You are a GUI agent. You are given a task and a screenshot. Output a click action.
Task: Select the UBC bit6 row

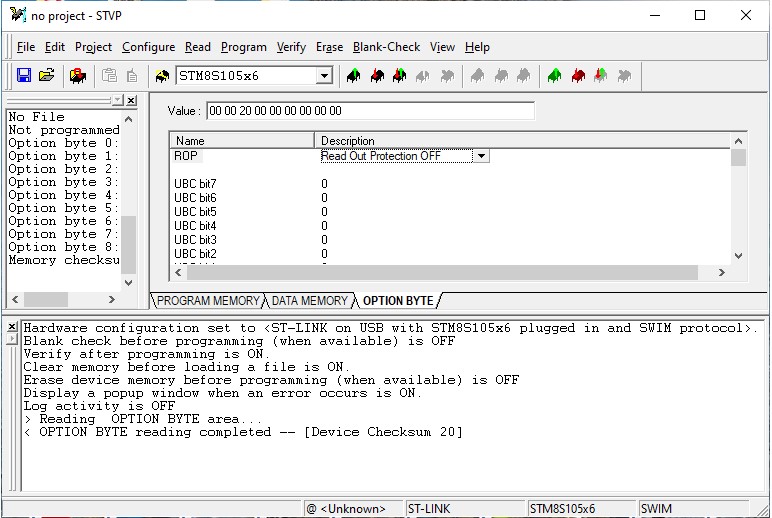195,198
